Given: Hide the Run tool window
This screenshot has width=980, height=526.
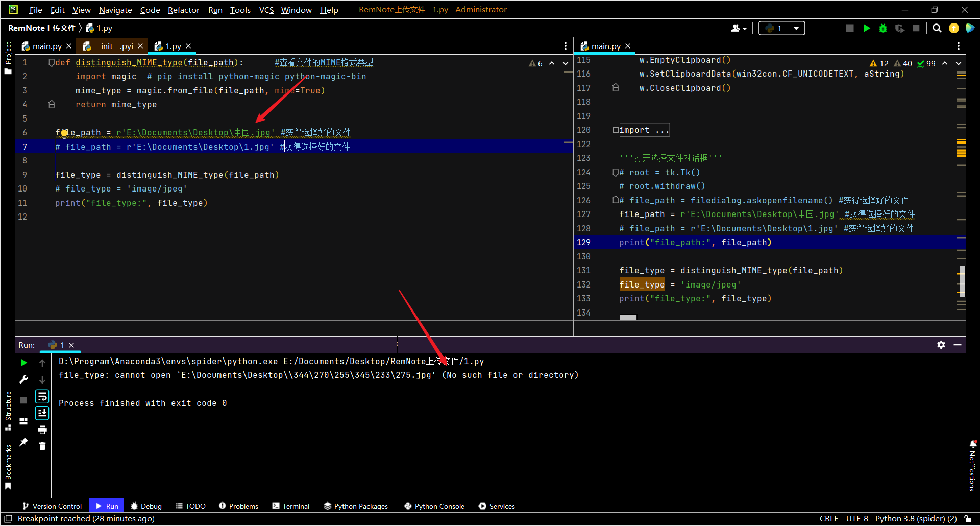Looking at the screenshot, I should [x=958, y=345].
